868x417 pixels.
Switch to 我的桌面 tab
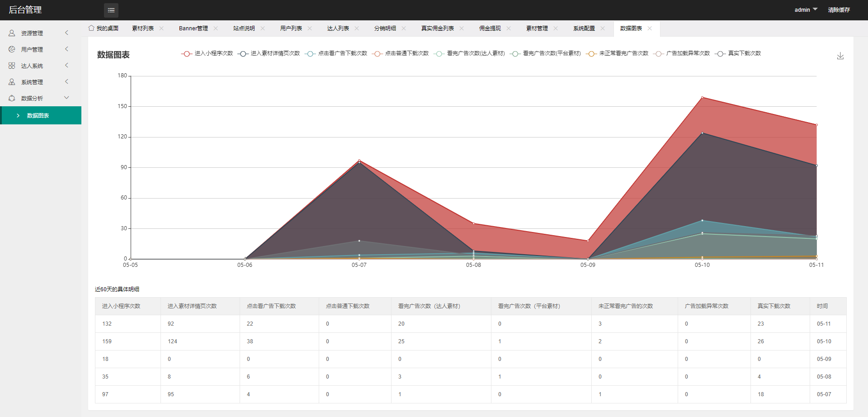104,28
